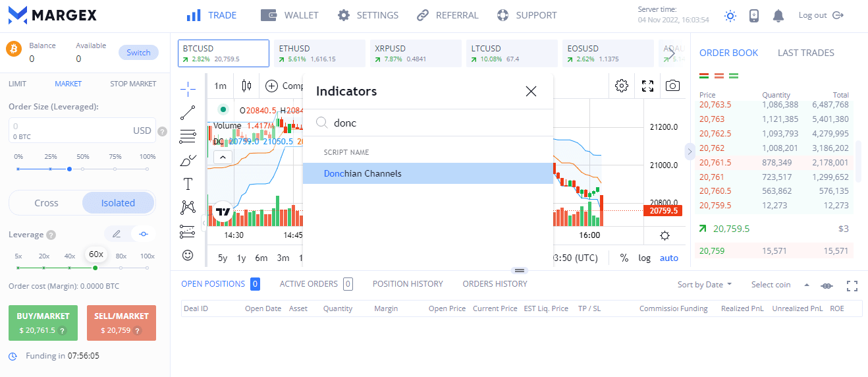
Task: Take chart snapshot with camera icon
Action: coord(672,86)
